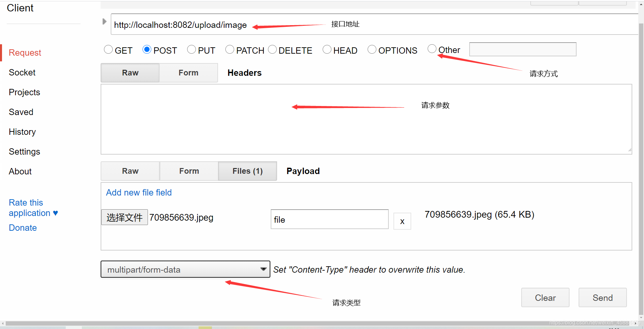
Task: Go to the History section
Action: click(x=22, y=131)
